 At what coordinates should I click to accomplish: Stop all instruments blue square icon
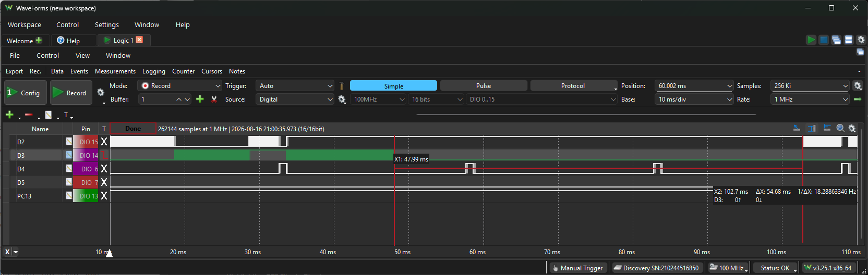(x=824, y=40)
